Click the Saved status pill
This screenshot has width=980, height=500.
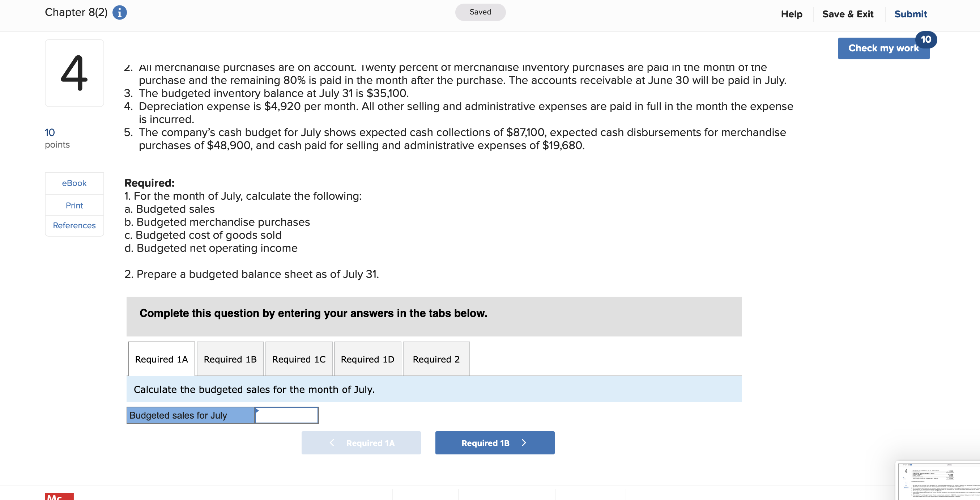(x=480, y=12)
